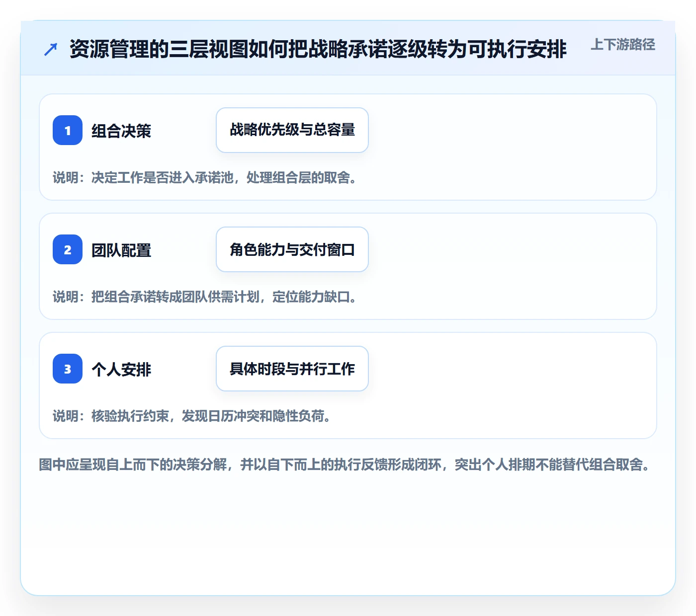696x616 pixels.
Task: Click the arrow icon beside the title
Action: [x=51, y=50]
